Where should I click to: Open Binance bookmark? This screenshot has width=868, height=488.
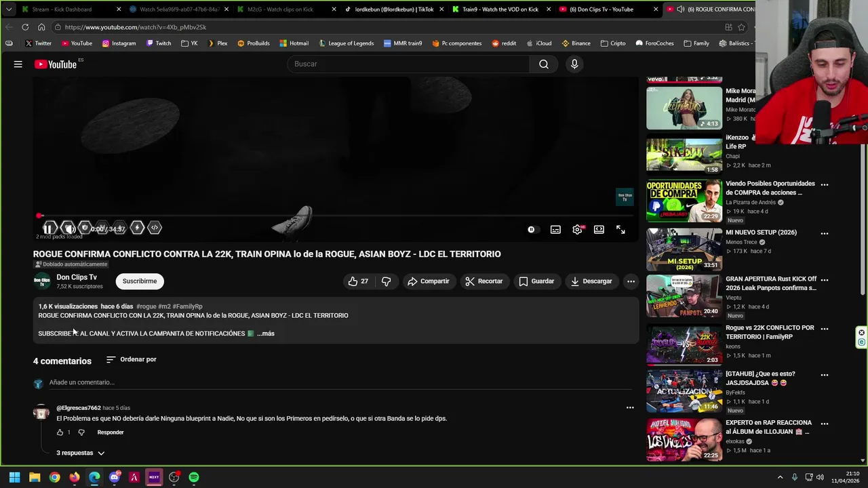576,43
